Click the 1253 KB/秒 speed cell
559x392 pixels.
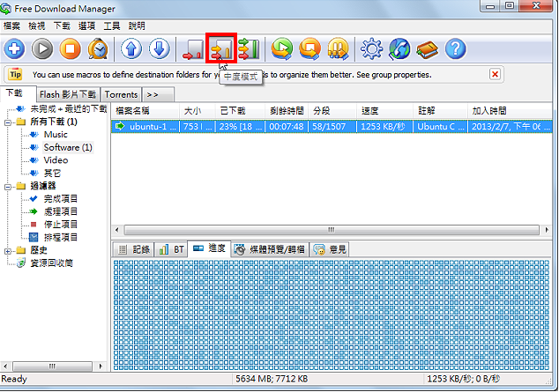[385, 126]
